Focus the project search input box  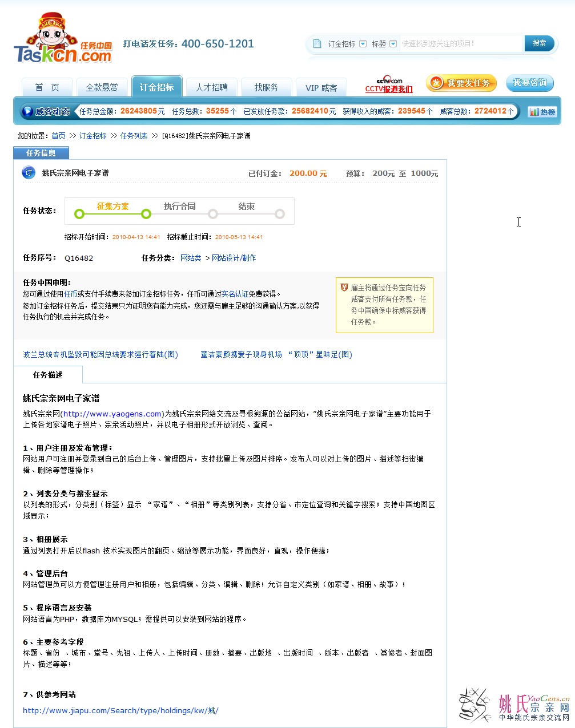pyautogui.click(x=461, y=43)
